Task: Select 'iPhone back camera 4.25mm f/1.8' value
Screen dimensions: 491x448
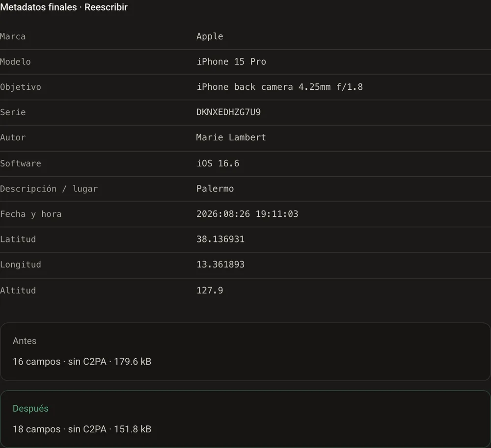Action: pyautogui.click(x=280, y=87)
